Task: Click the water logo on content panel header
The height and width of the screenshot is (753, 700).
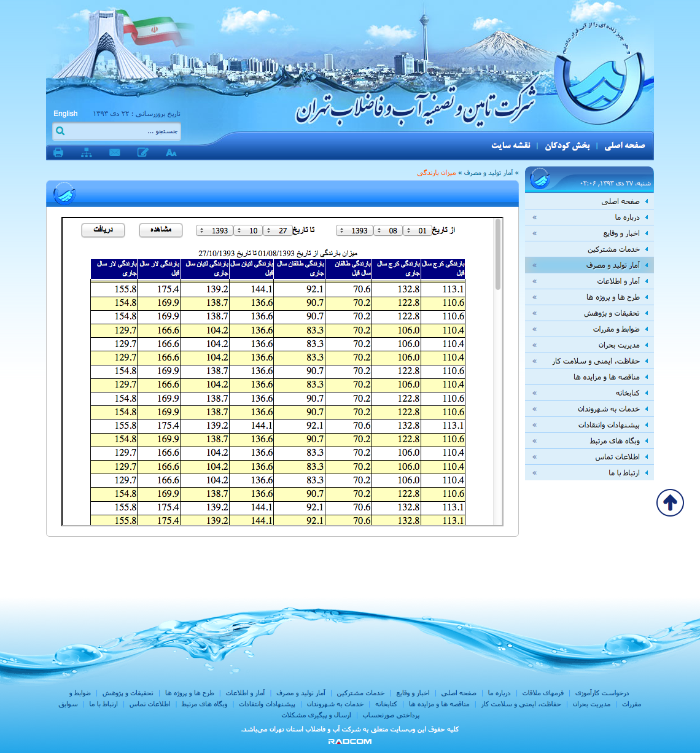Action: 64,193
